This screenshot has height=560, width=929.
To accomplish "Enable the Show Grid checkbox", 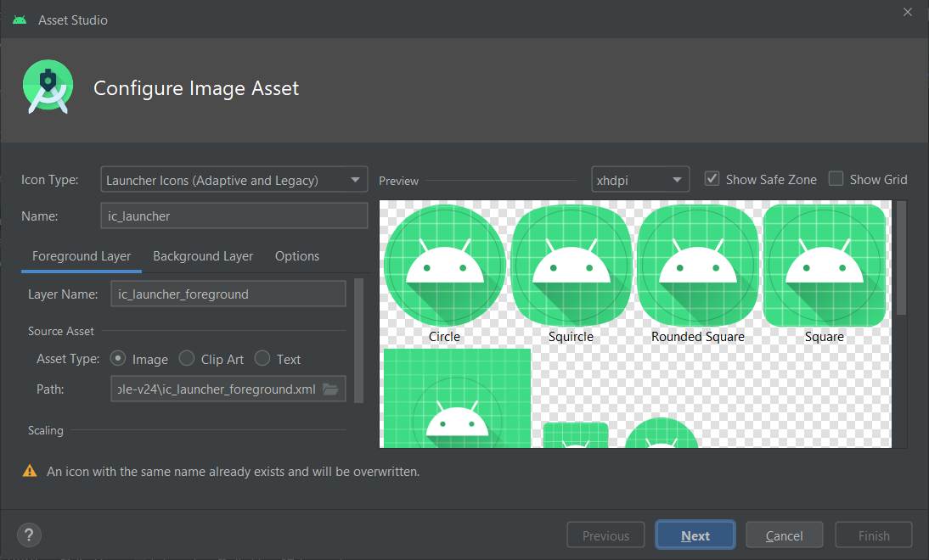I will coord(836,179).
